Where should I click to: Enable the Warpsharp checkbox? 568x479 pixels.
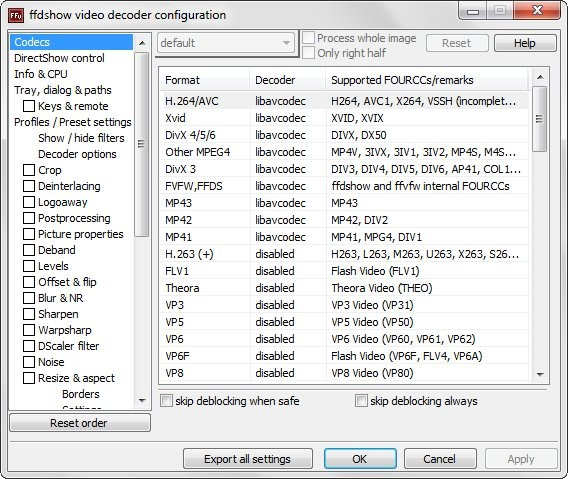pyautogui.click(x=29, y=330)
